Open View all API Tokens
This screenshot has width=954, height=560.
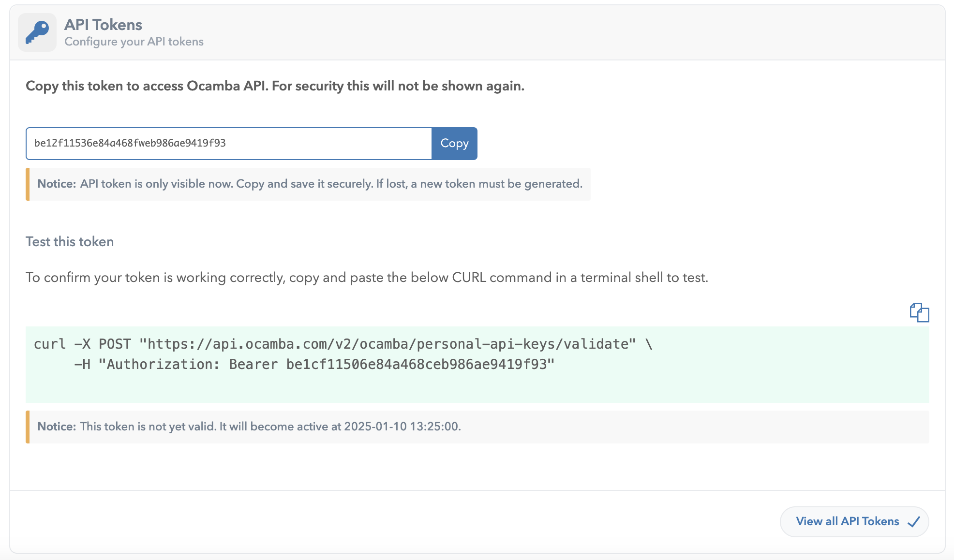point(848,522)
